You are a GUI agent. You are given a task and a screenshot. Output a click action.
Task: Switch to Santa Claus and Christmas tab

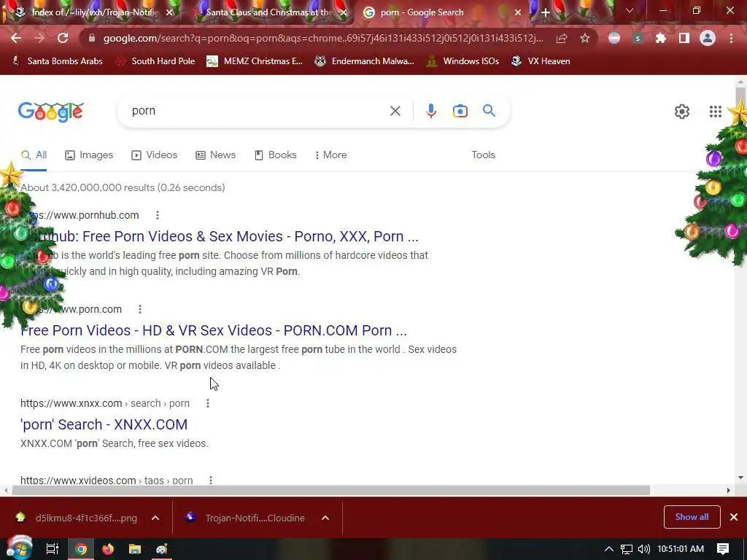pyautogui.click(x=269, y=12)
